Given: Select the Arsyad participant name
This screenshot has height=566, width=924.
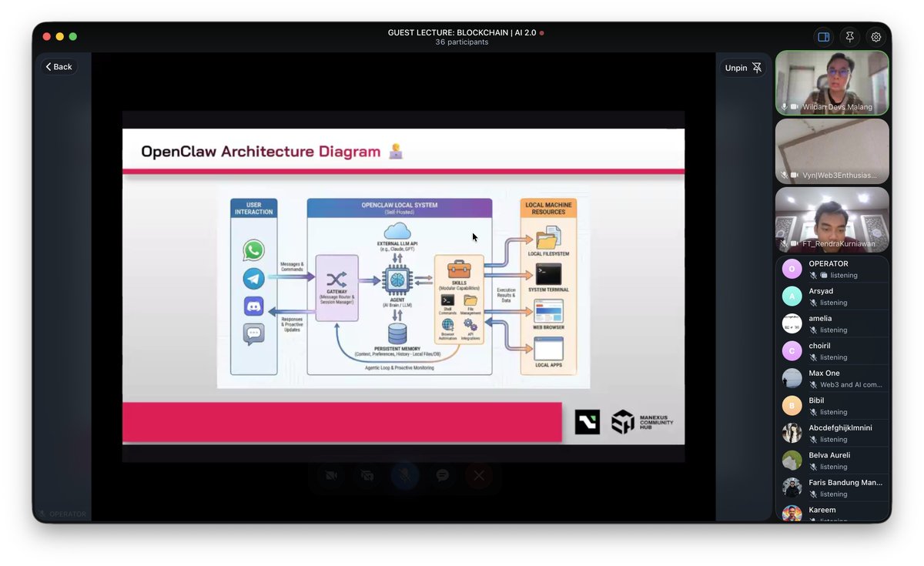Looking at the screenshot, I should tap(822, 291).
